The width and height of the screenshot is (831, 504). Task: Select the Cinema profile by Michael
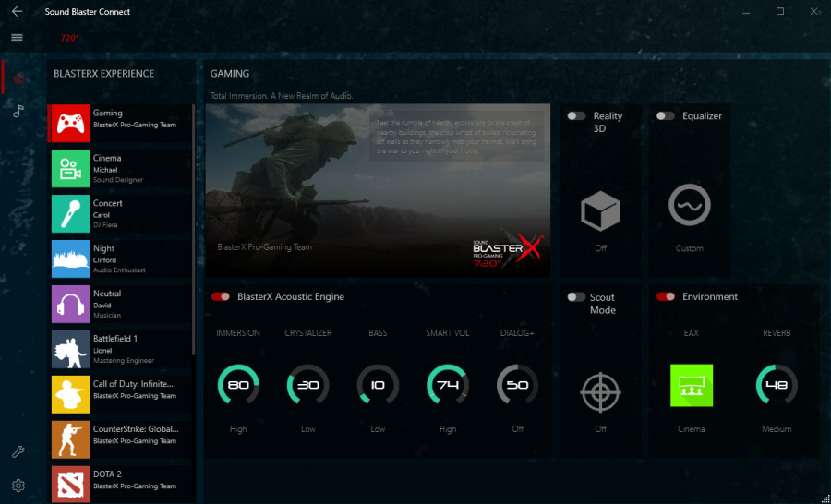pyautogui.click(x=120, y=169)
